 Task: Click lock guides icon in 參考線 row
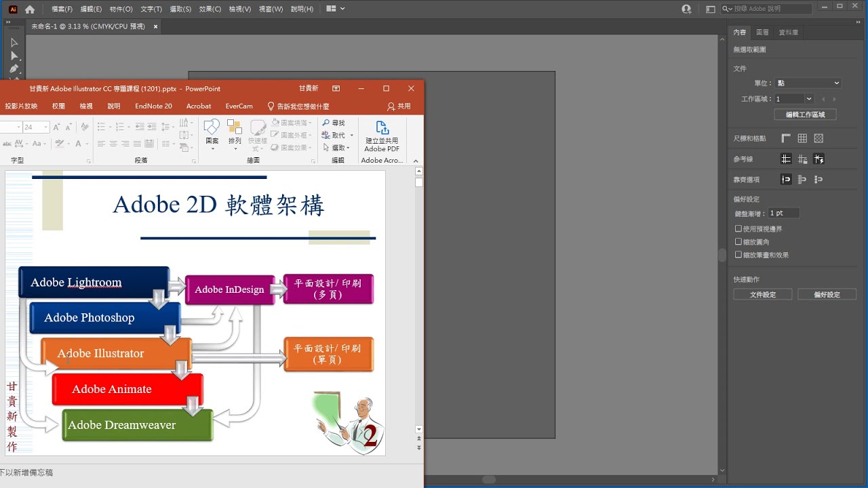point(802,159)
